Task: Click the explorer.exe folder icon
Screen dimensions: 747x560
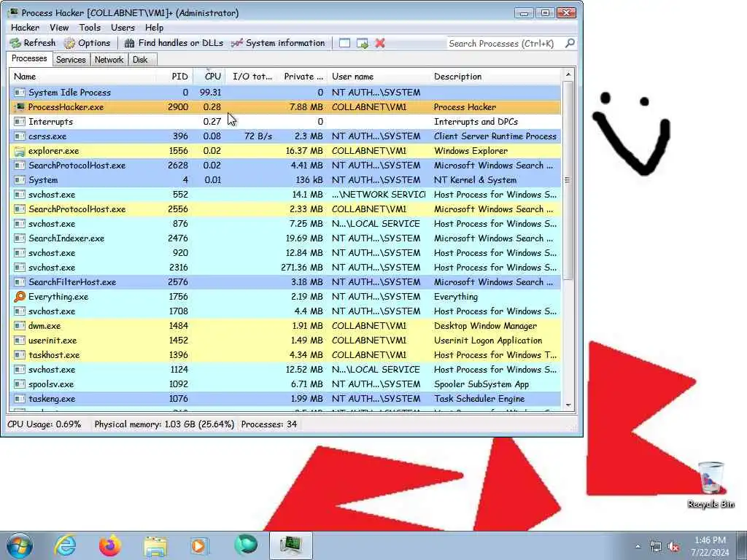Action: (20, 151)
